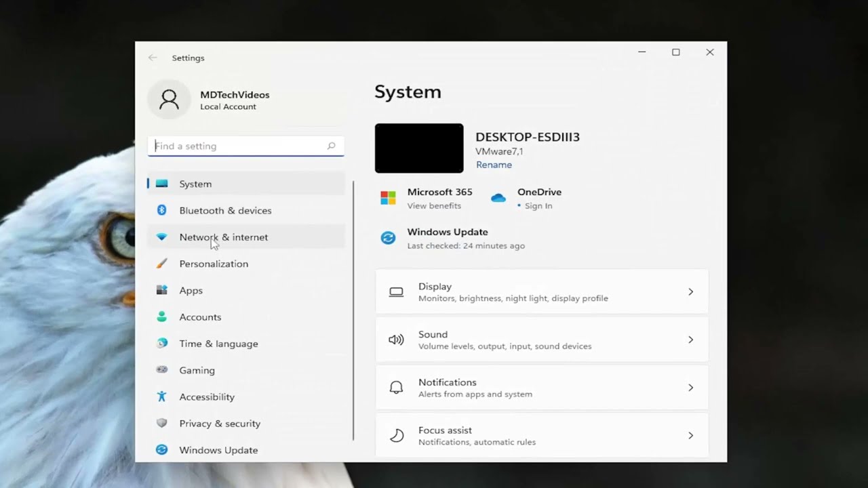Click the "Local Account" label
Screen dimensions: 868x488
click(228, 107)
